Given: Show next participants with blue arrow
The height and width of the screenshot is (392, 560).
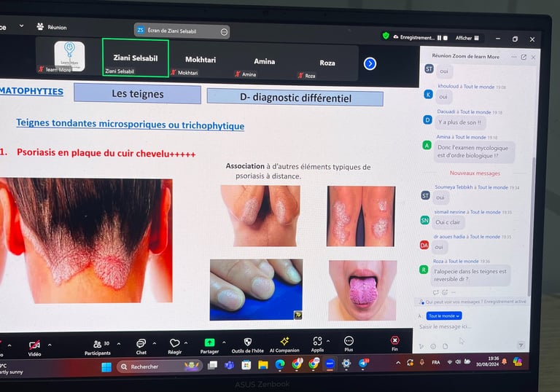Looking at the screenshot, I should [370, 64].
